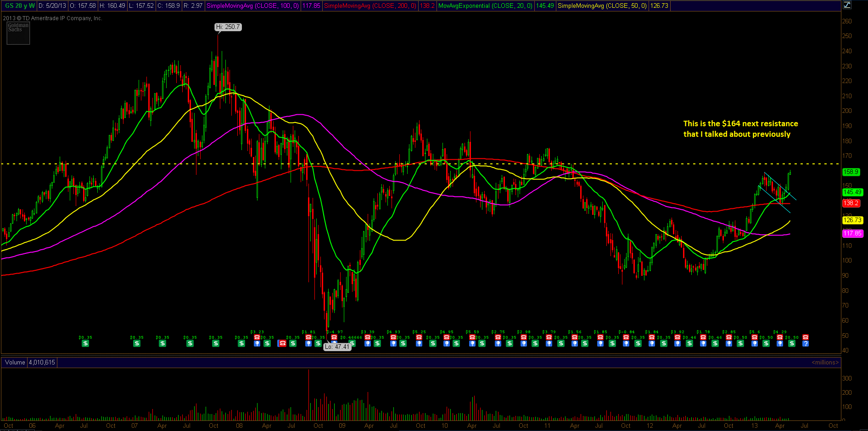
Task: Select the earnings phone icon labeled $5.25
Action: click(x=419, y=337)
